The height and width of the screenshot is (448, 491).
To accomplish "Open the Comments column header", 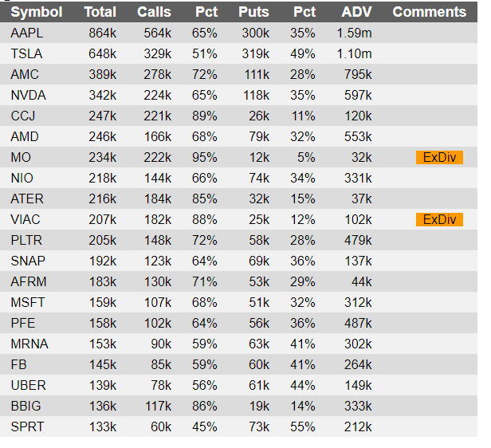I will point(430,12).
